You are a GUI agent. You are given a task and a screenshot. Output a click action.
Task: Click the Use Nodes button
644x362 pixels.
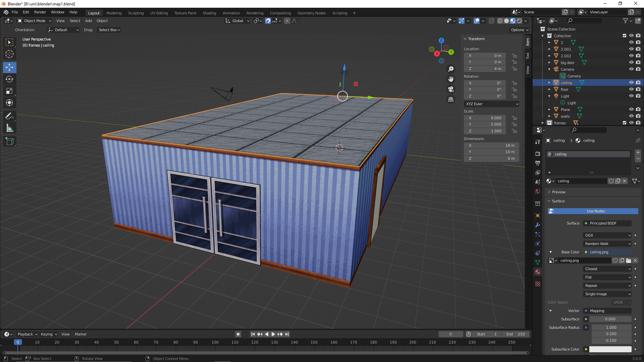click(x=593, y=211)
